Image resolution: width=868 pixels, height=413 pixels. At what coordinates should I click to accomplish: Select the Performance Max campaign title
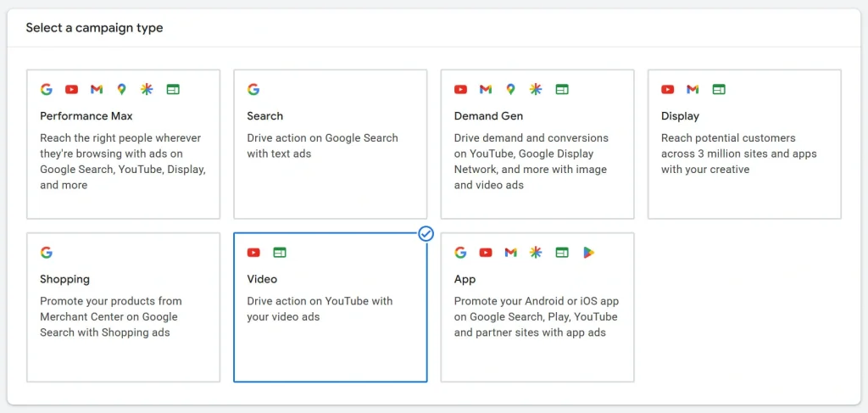[x=86, y=115]
